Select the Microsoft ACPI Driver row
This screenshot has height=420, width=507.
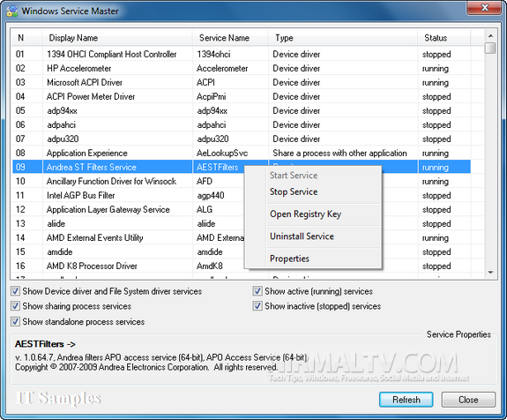pyautogui.click(x=242, y=83)
